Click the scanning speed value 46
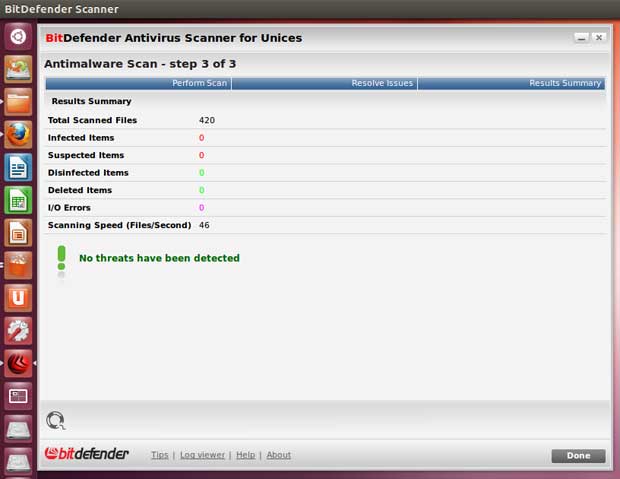Viewport: 620px width, 479px height. click(204, 225)
